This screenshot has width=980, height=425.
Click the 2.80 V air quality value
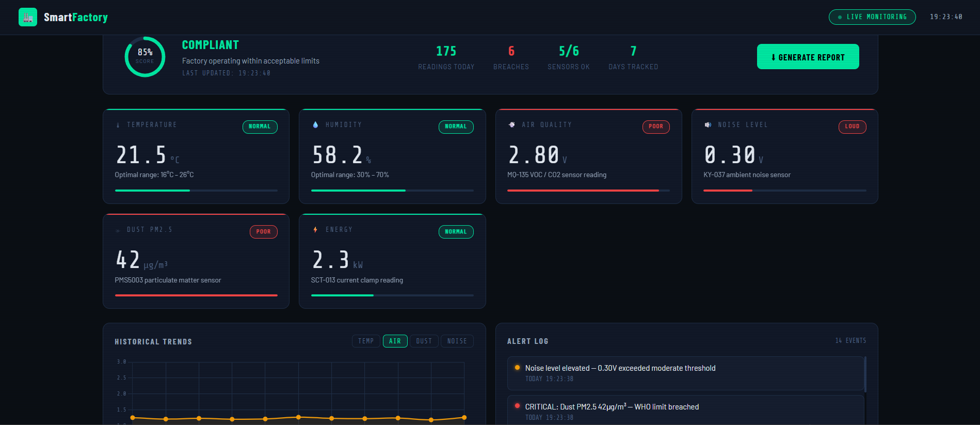click(537, 155)
